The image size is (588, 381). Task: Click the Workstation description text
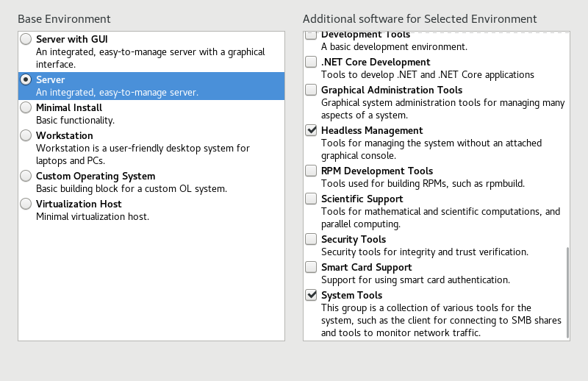[x=143, y=154]
